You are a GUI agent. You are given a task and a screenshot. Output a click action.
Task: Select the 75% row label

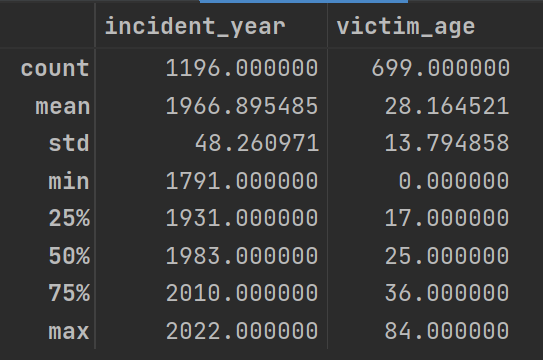coord(69,293)
